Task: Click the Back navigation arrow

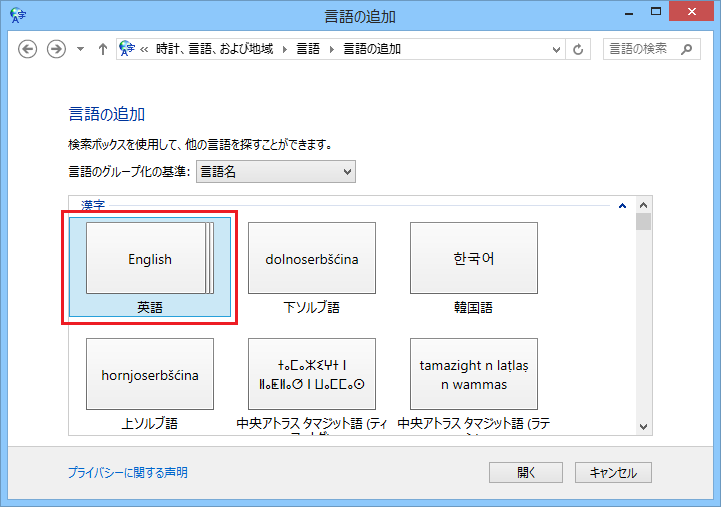Action: [28, 49]
